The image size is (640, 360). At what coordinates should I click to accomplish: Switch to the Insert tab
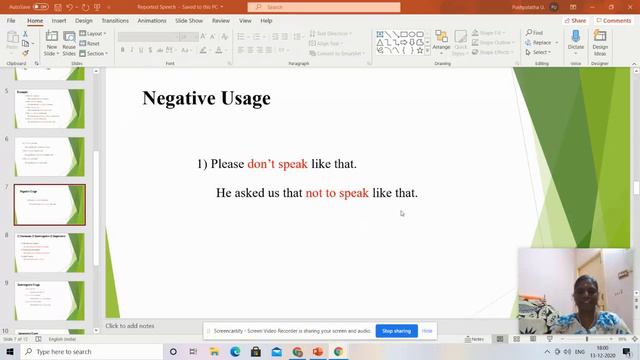(x=59, y=20)
